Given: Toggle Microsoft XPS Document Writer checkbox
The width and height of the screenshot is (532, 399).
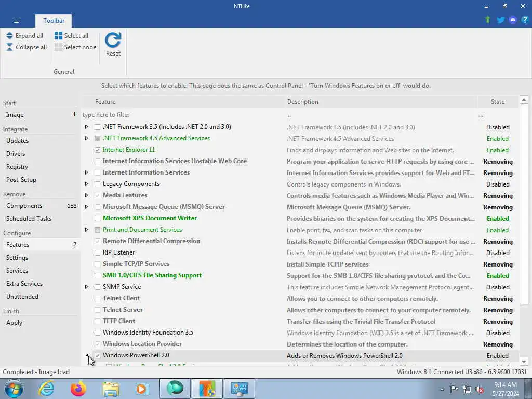Looking at the screenshot, I should (97, 218).
